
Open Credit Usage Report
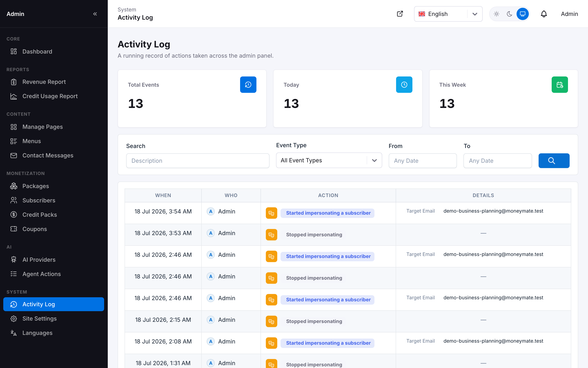pyautogui.click(x=53, y=96)
